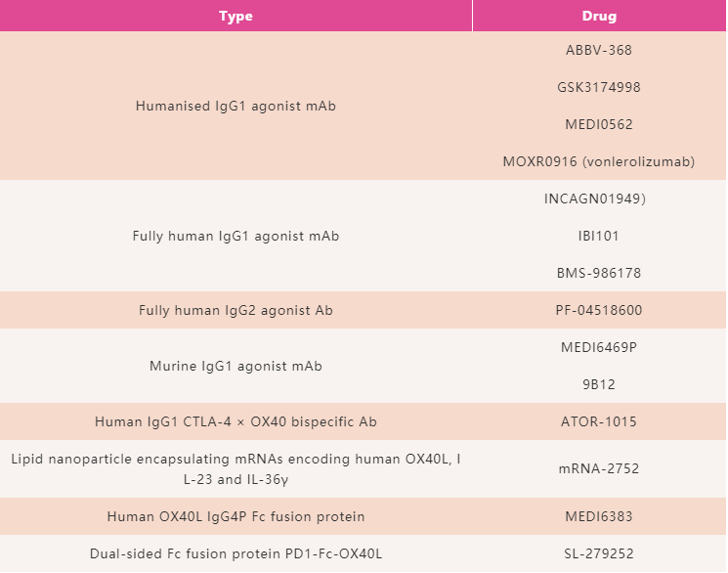Click the GSK3174998 drug name

[599, 87]
